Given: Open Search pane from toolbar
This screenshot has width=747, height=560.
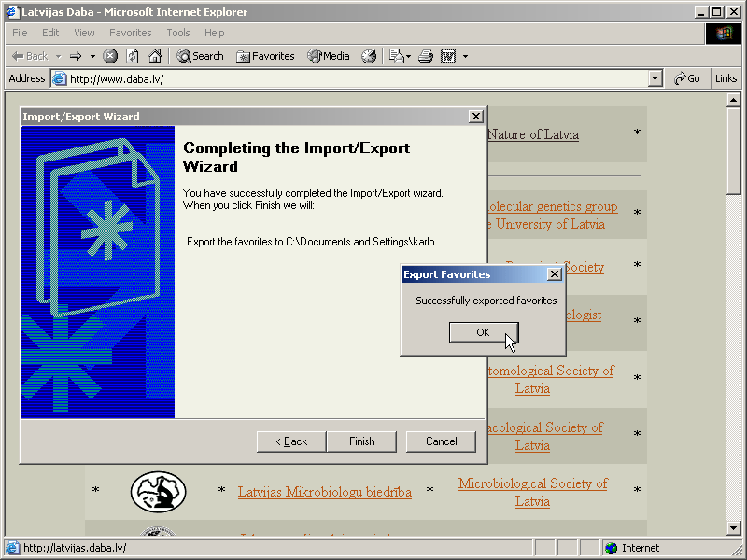Looking at the screenshot, I should coord(200,56).
